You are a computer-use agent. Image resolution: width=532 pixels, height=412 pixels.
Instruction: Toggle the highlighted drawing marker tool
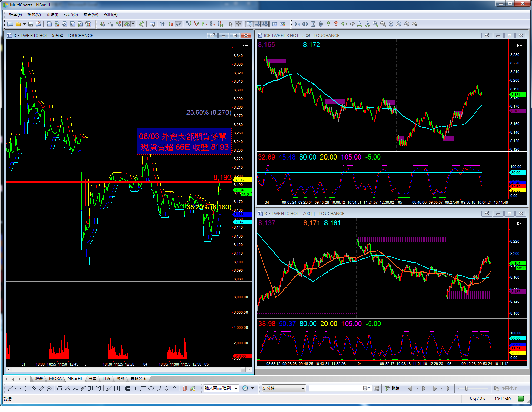tap(126, 24)
